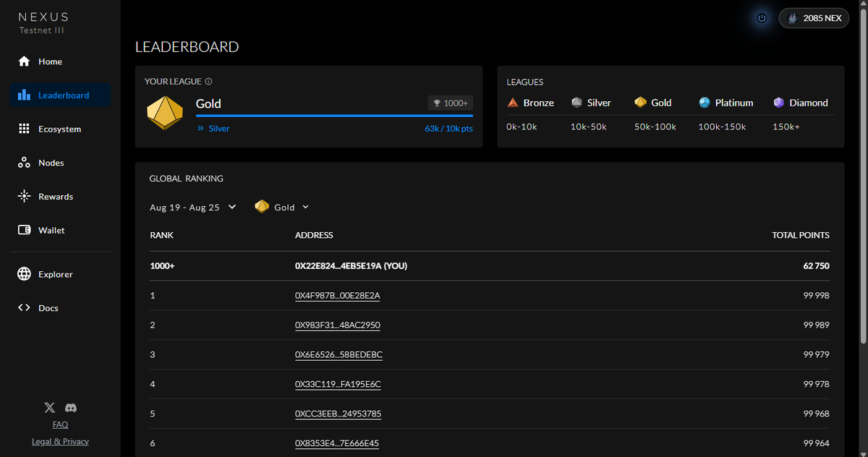Expand the Aug 19 - Aug 25 date dropdown
The image size is (868, 457).
click(193, 207)
